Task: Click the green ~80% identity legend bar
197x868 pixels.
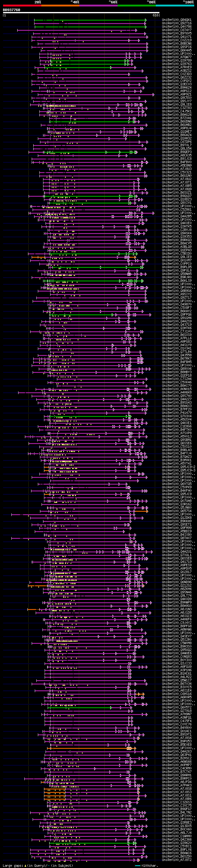Action: click(x=137, y=6)
